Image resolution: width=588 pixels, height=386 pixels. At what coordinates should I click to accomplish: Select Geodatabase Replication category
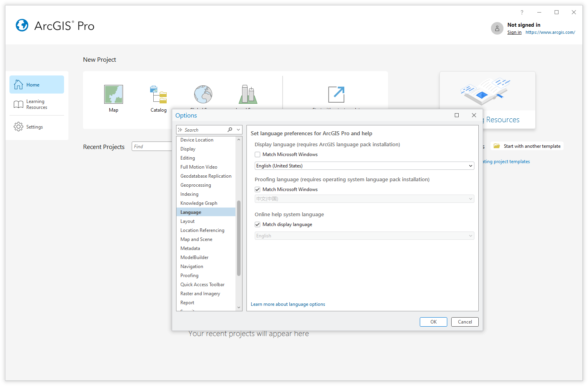click(206, 176)
